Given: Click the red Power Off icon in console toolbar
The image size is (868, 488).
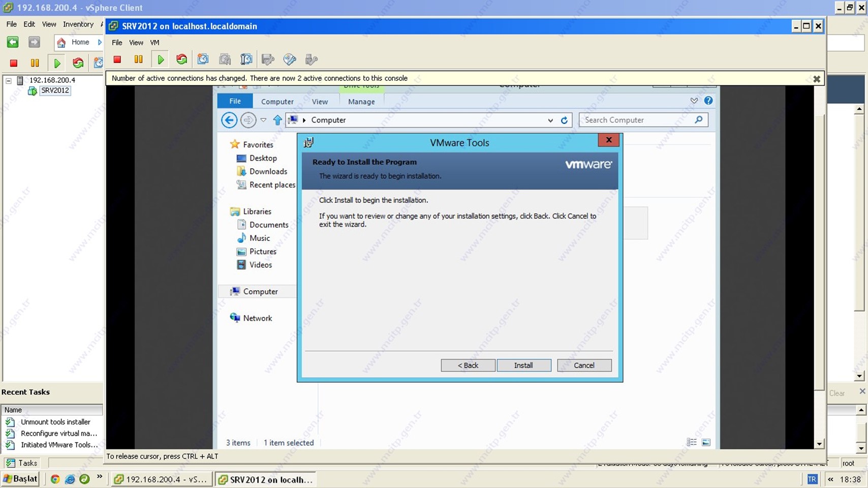Looking at the screenshot, I should pos(117,59).
